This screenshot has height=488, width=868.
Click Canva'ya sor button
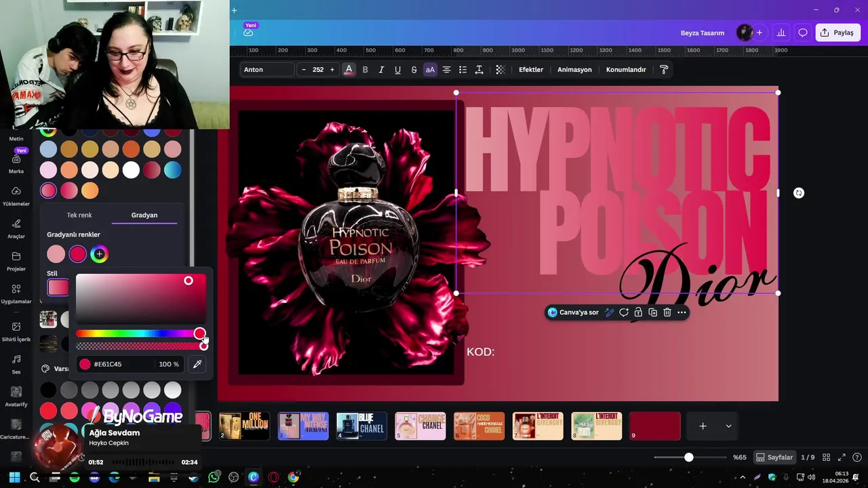pos(574,312)
